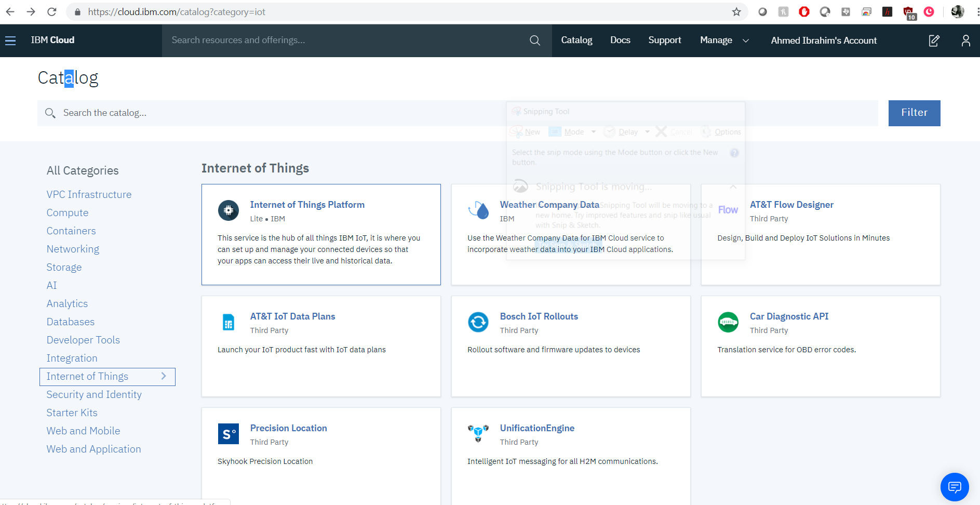980x505 pixels.
Task: Open the user profile avatar icon
Action: (x=965, y=41)
